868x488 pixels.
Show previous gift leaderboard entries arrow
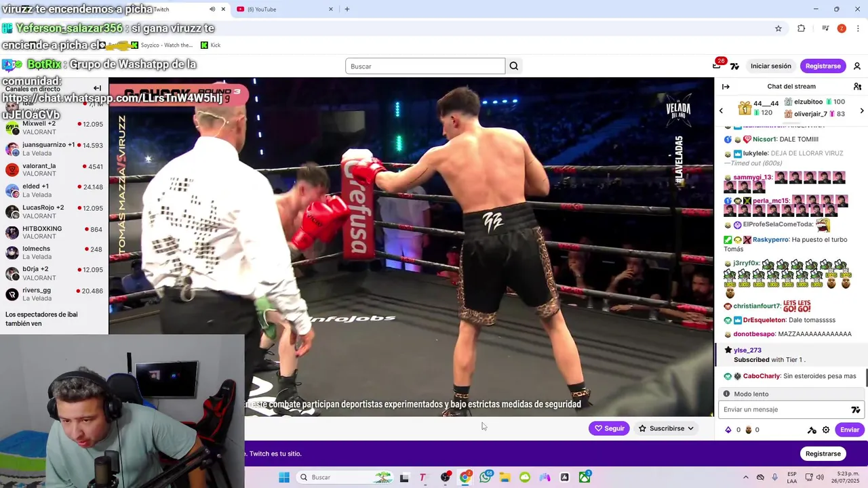coord(721,110)
